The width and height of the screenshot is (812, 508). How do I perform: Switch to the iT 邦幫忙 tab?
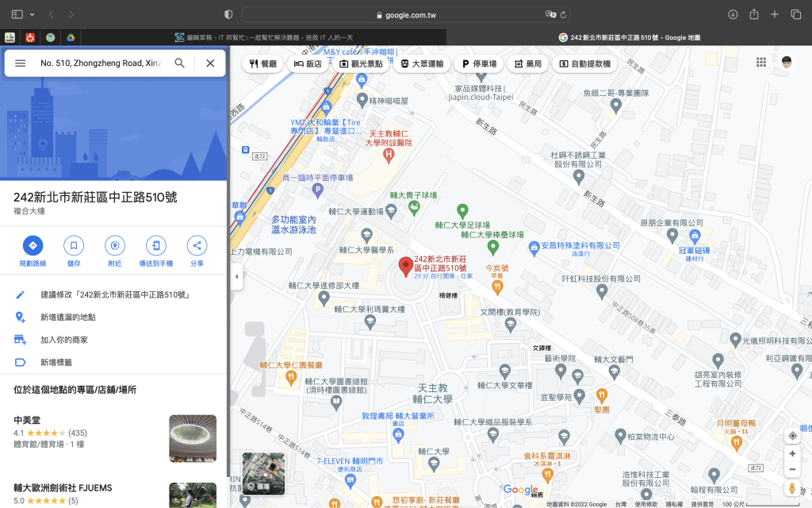(263, 37)
